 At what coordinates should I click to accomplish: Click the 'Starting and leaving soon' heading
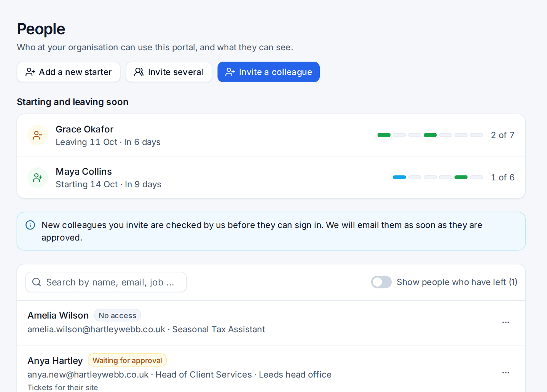pyautogui.click(x=73, y=102)
